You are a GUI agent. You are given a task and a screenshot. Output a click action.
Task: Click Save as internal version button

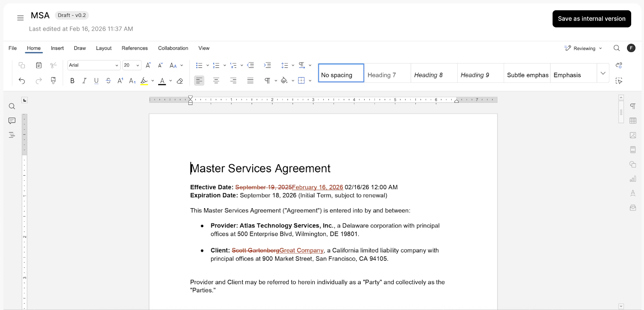[592, 19]
